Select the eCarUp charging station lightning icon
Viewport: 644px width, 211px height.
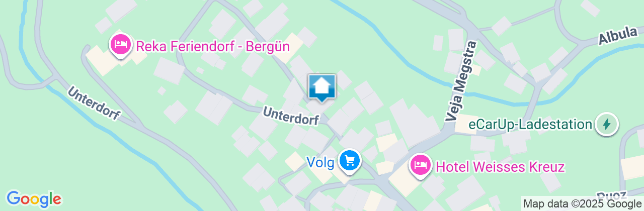(606, 124)
